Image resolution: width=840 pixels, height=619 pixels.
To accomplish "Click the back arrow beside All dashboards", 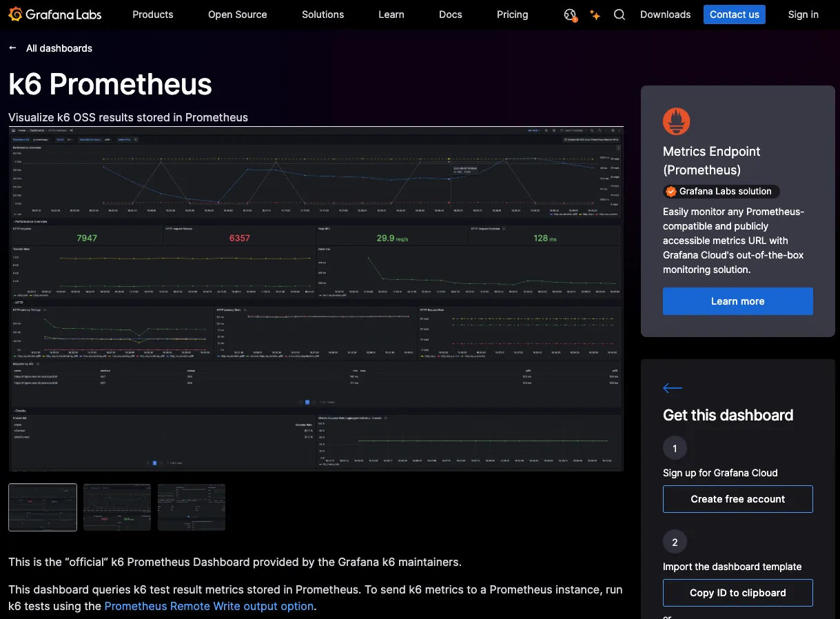I will [12, 48].
